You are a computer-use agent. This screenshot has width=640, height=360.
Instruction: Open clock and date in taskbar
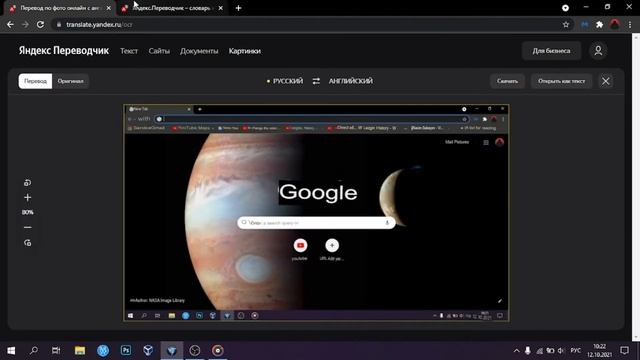[600, 351]
